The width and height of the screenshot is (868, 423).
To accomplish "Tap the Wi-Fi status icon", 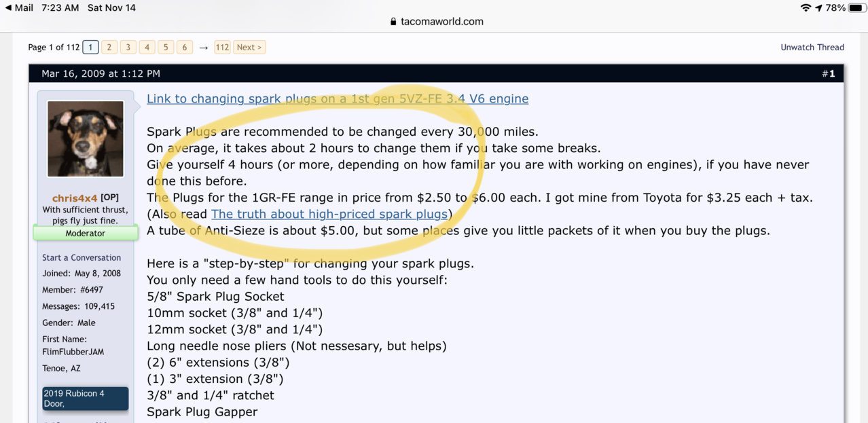I will 806,8.
